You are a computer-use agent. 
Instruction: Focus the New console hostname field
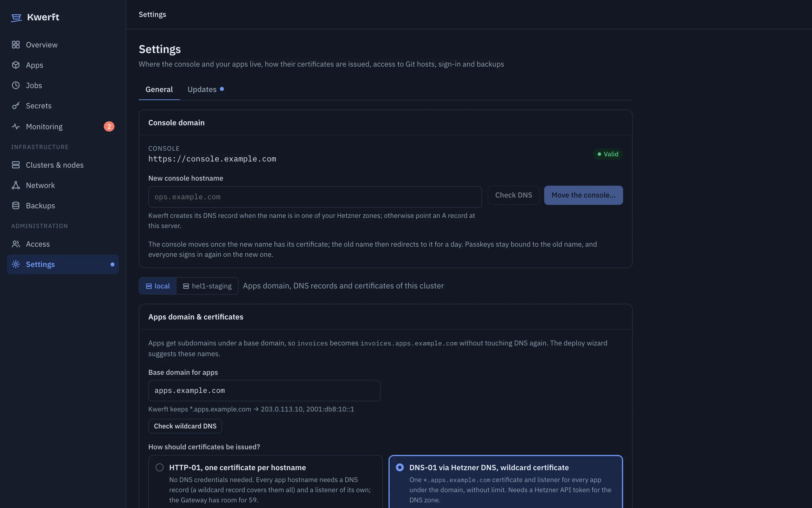315,197
